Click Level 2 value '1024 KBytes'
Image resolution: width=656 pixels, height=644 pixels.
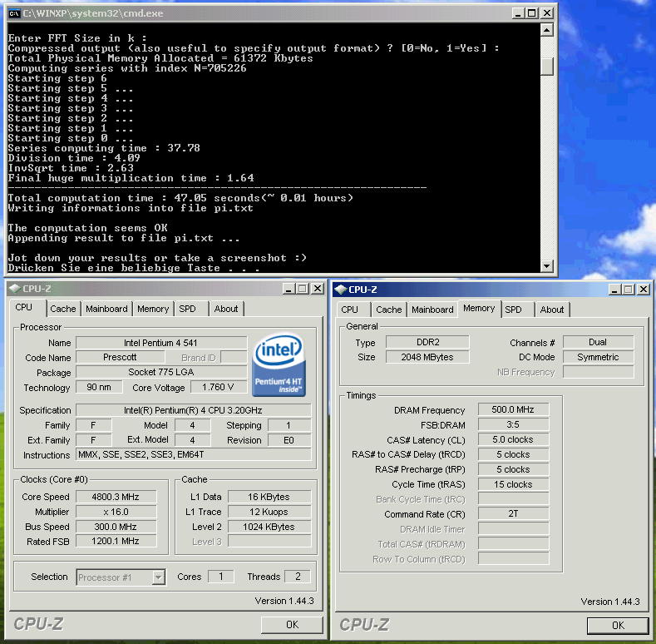point(269,527)
